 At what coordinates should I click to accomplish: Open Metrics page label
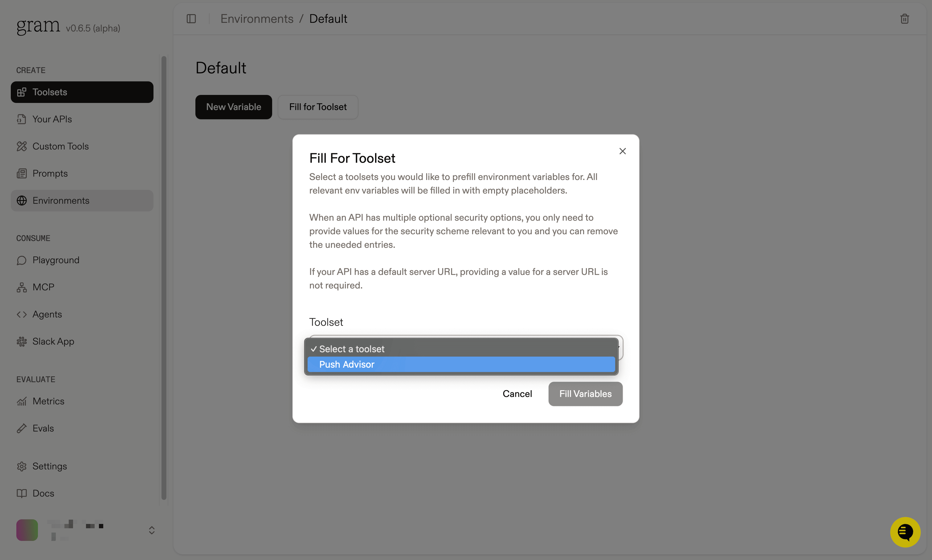(48, 402)
